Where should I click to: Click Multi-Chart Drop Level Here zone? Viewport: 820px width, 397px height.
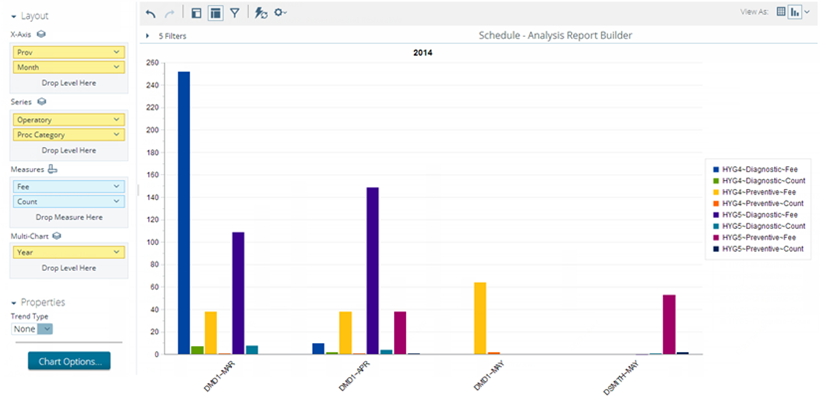69,268
